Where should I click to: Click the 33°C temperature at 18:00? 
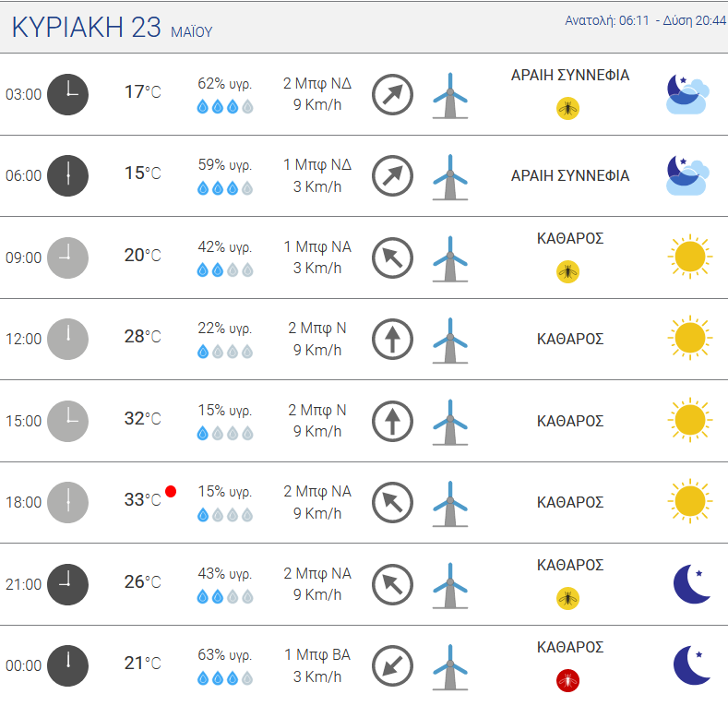pyautogui.click(x=142, y=500)
